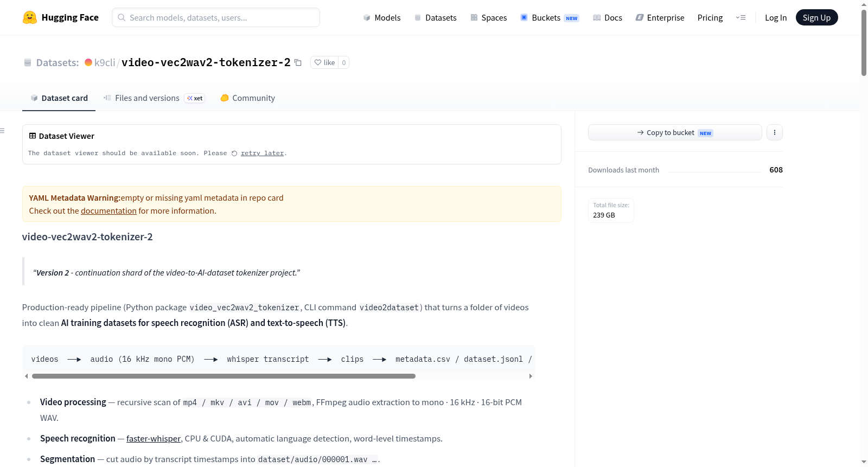Click the YAML Metadata Warning text
Screen dimensions: 868x467
point(75,198)
